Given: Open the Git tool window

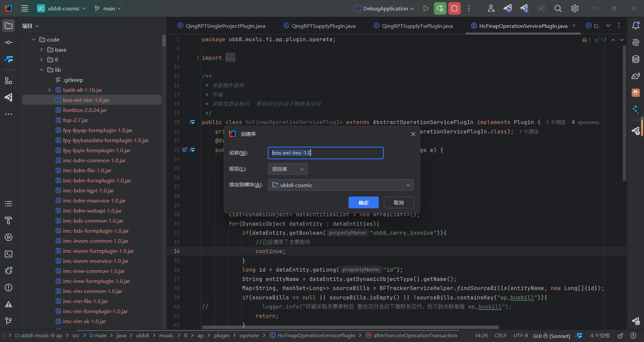Looking at the screenshot, I should click(8, 321).
